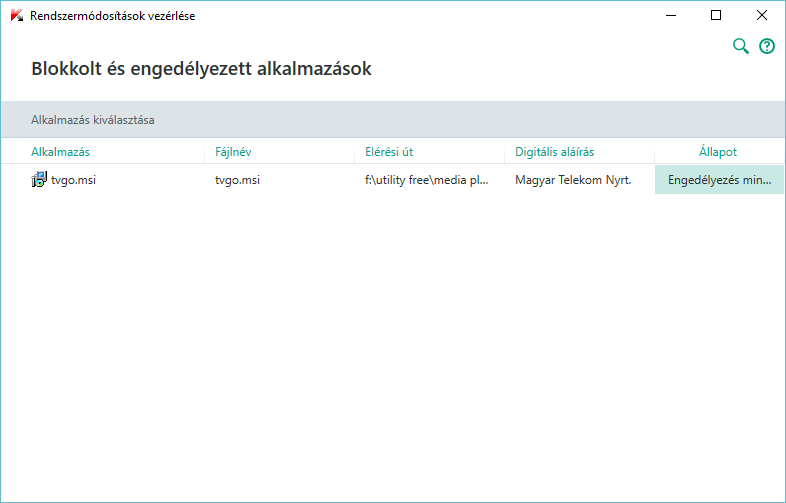786x503 pixels.
Task: Click the Kaspersky logo in title bar
Action: [x=17, y=16]
